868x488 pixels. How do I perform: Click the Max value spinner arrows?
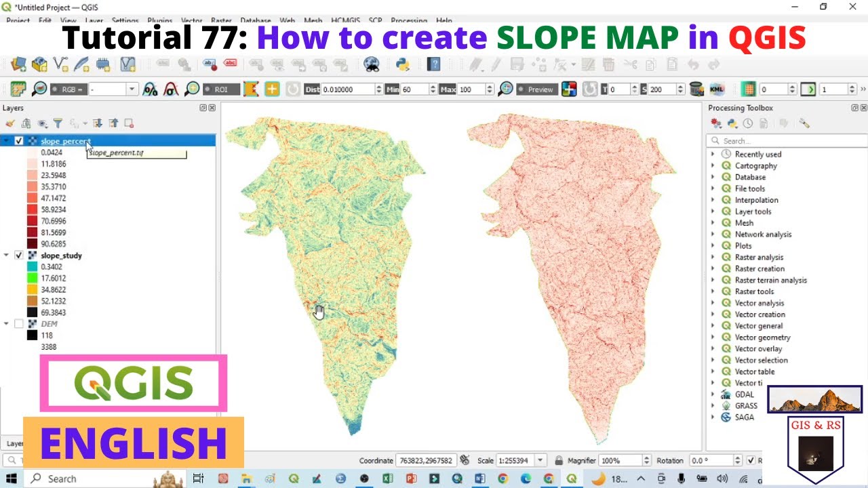tap(489, 89)
